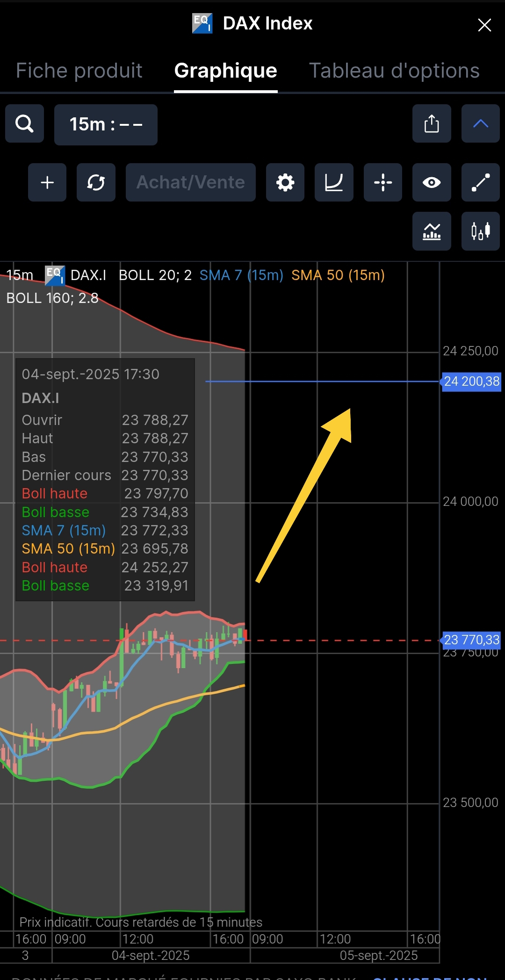Tap the Boll basse value 23 734,83
This screenshot has height=980, width=505.
click(155, 512)
